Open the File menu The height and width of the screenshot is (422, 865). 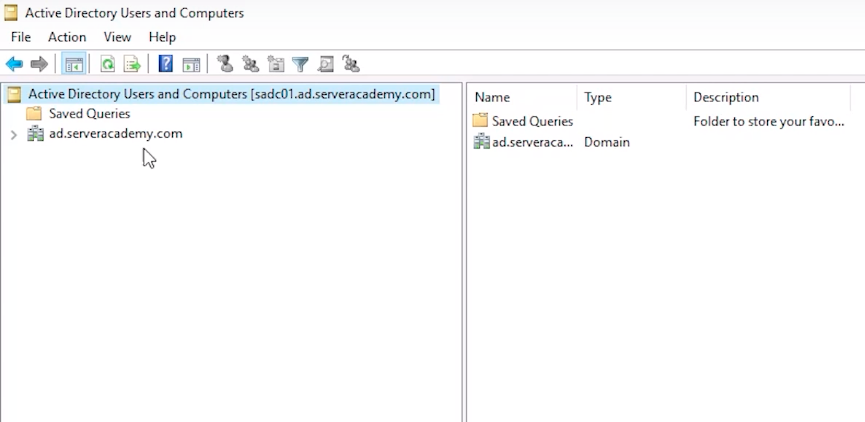tap(21, 37)
